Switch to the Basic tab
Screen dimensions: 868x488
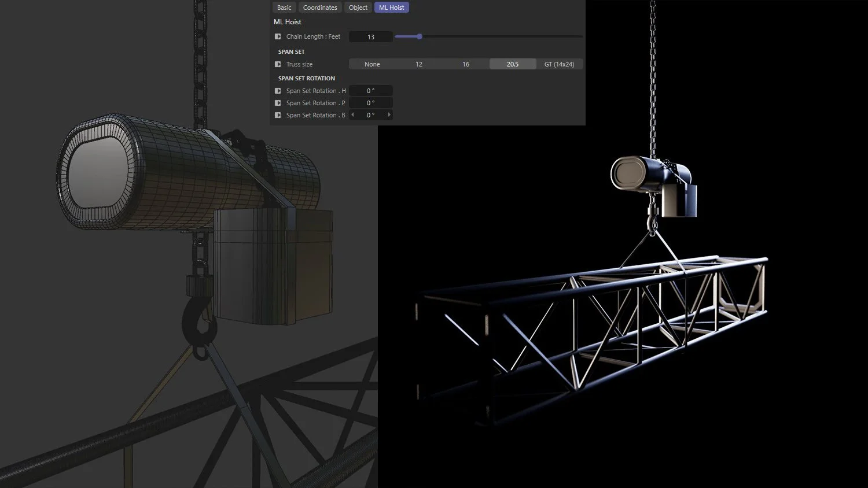[284, 7]
